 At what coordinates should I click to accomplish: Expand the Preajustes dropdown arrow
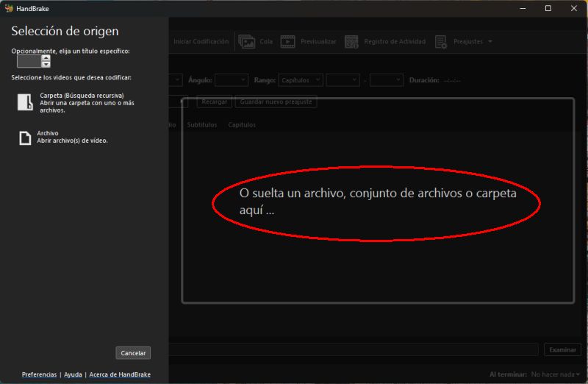click(490, 41)
